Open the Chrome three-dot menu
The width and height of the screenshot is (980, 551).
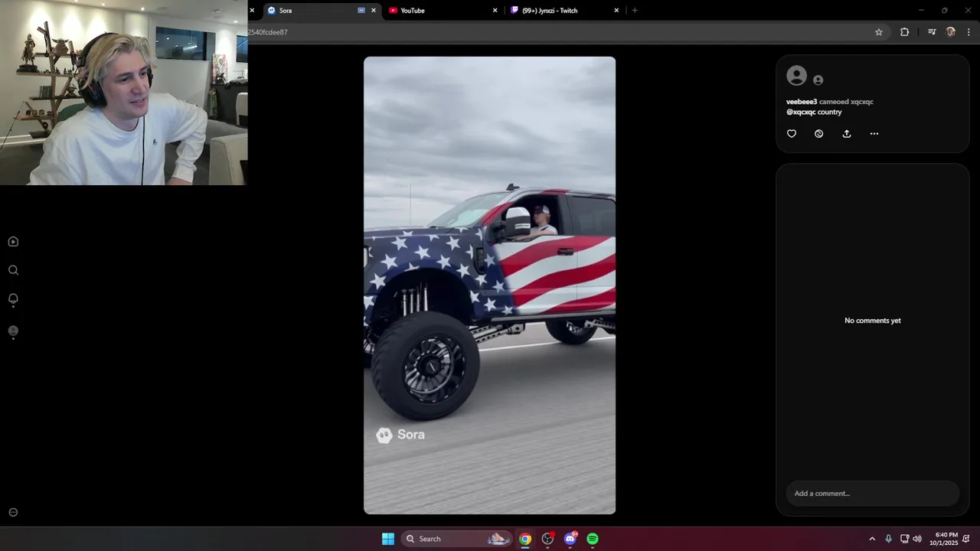click(969, 32)
